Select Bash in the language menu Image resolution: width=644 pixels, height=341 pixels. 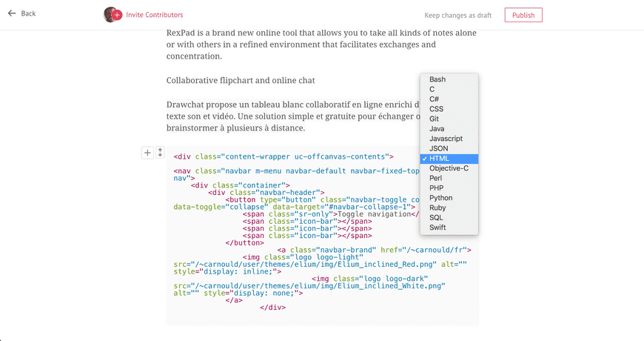click(x=449, y=79)
